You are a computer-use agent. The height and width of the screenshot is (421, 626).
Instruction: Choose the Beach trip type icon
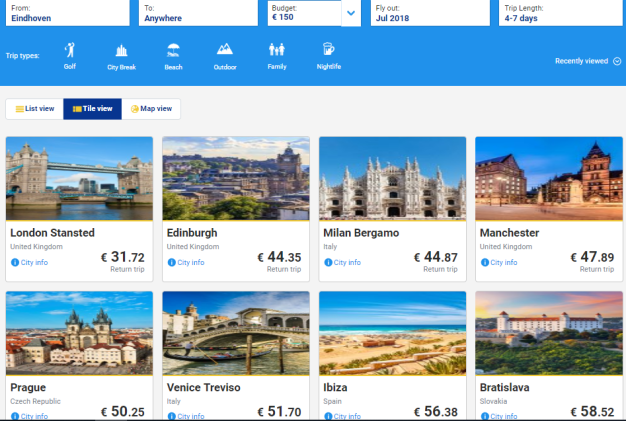[173, 50]
